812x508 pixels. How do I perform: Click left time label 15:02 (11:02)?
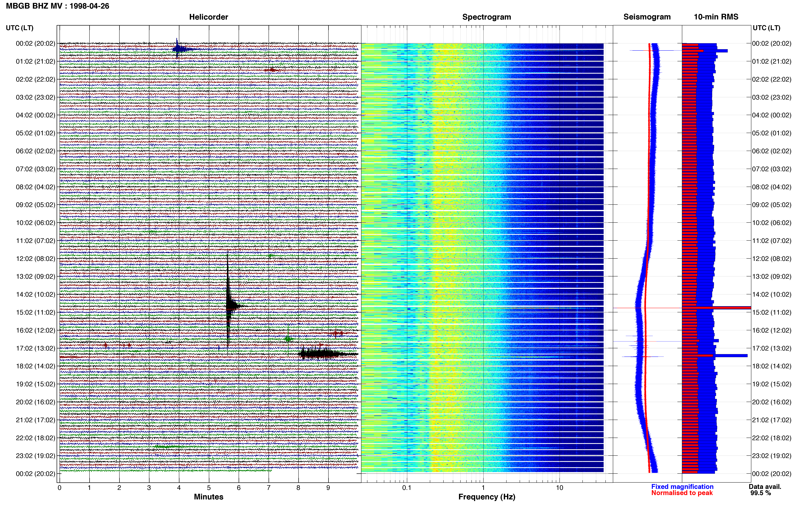pos(35,313)
